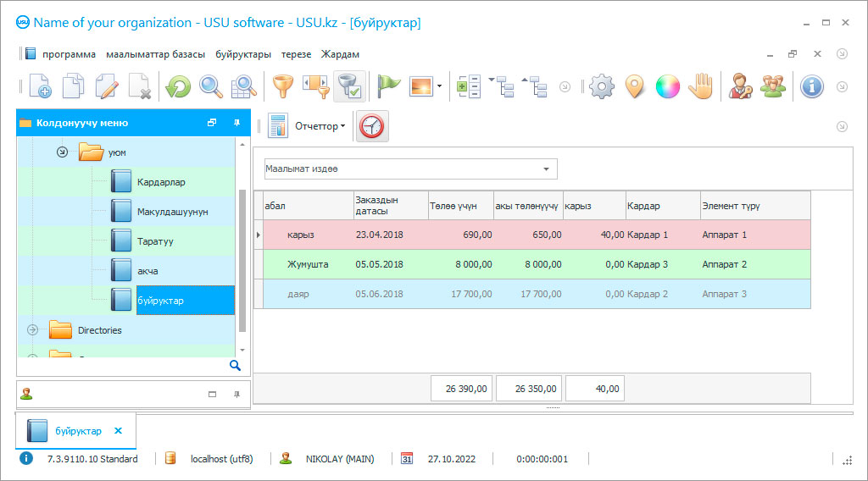Click the green flag icon
This screenshot has height=481, width=868.
(x=388, y=86)
